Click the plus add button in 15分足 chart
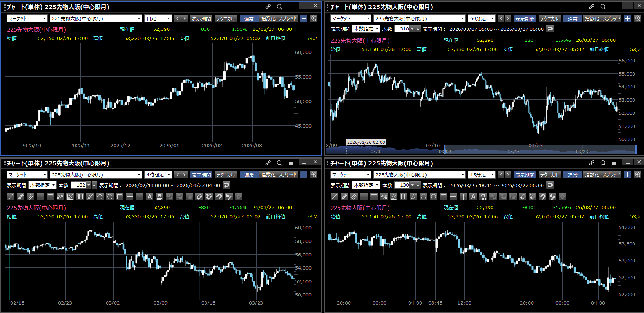The width and height of the screenshot is (644, 313). pyautogui.click(x=627, y=175)
